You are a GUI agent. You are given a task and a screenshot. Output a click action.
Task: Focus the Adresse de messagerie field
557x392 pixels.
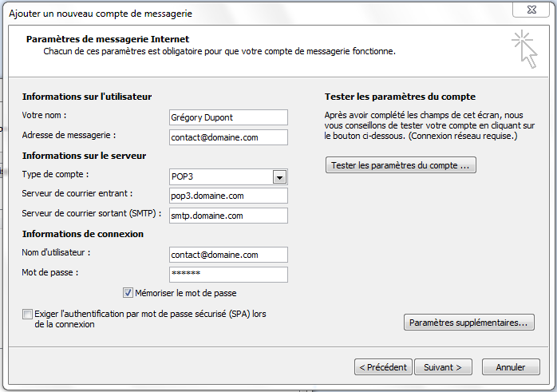click(228, 137)
